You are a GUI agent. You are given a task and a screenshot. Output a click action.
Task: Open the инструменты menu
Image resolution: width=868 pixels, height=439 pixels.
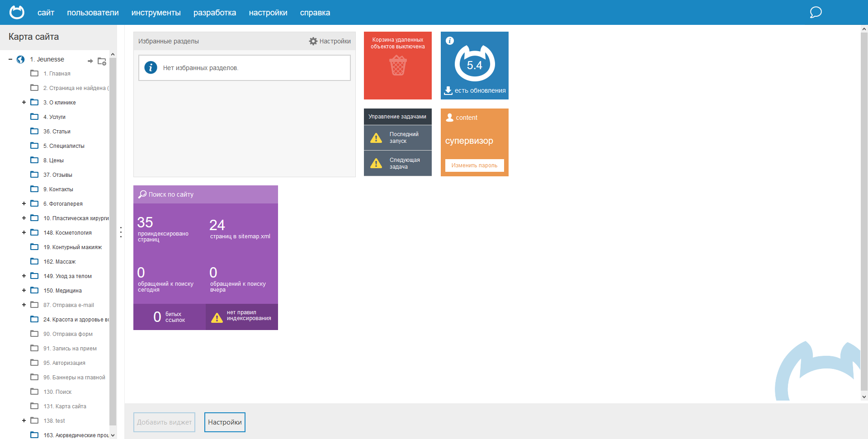point(156,13)
